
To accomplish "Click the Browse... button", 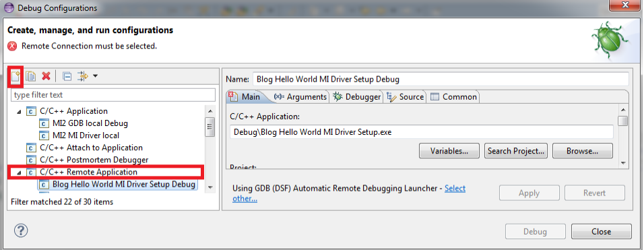I will click(583, 151).
